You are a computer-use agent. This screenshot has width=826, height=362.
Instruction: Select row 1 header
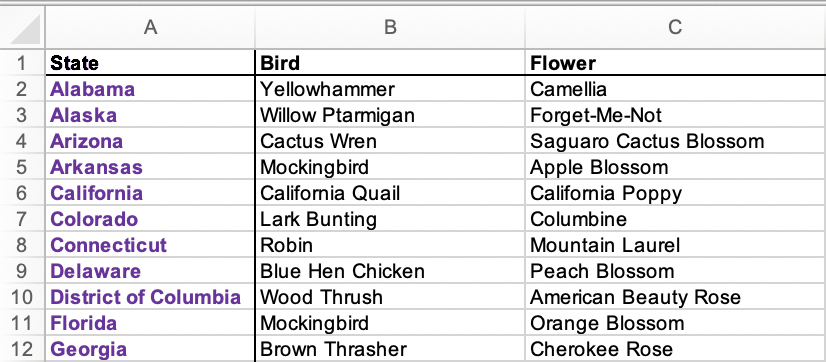(x=22, y=63)
